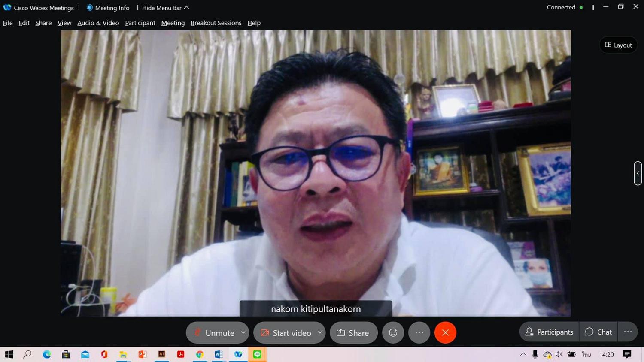Image resolution: width=644 pixels, height=362 pixels.
Task: Expand the side panel handle arrow
Action: pyautogui.click(x=638, y=173)
